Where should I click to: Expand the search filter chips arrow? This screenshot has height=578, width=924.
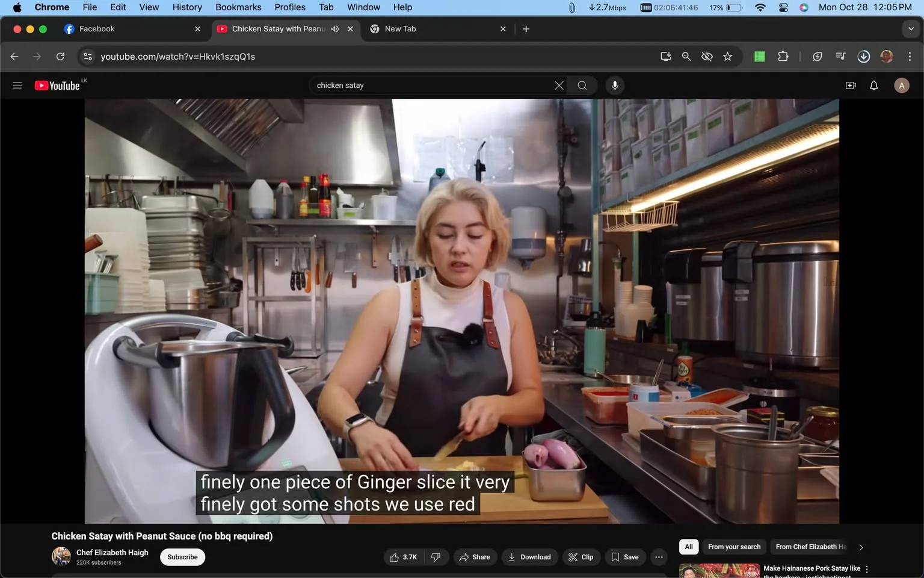pos(860,547)
